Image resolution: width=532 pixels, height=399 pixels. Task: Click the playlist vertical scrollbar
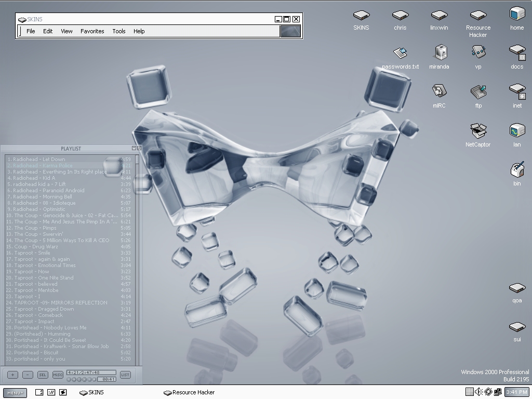pyautogui.click(x=137, y=260)
